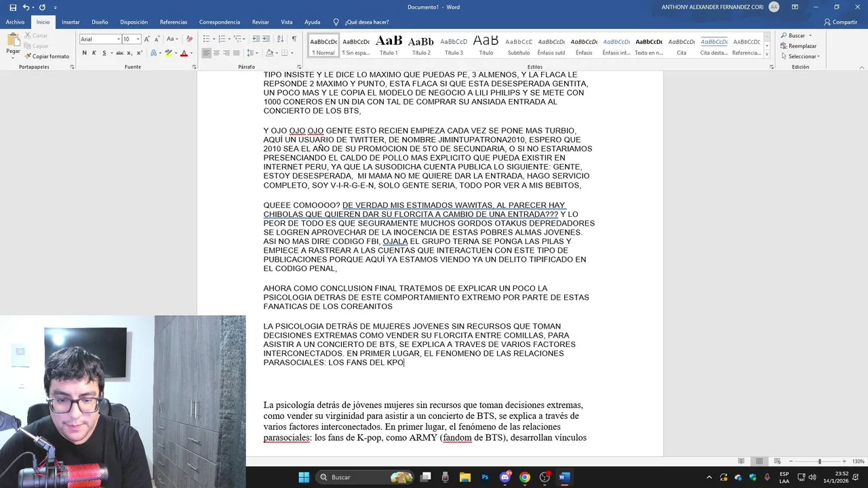Open the Fuente dialog launcher
This screenshot has height=488, width=868.
(x=195, y=67)
